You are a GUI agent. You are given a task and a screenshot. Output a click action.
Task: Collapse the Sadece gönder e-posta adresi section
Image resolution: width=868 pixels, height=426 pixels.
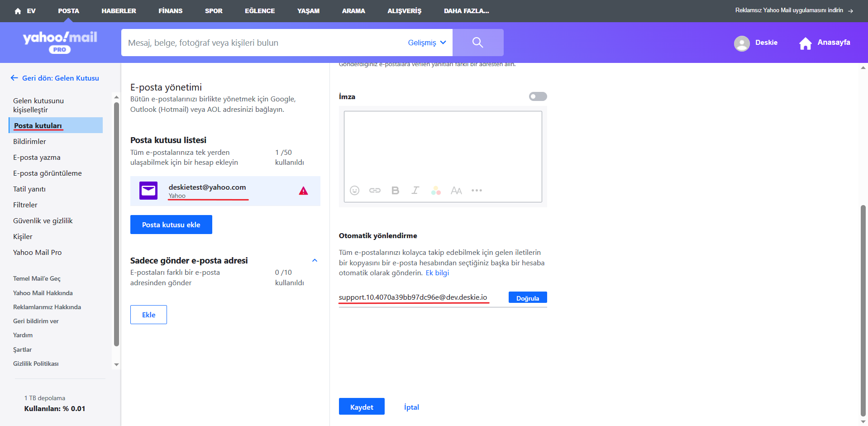point(315,260)
